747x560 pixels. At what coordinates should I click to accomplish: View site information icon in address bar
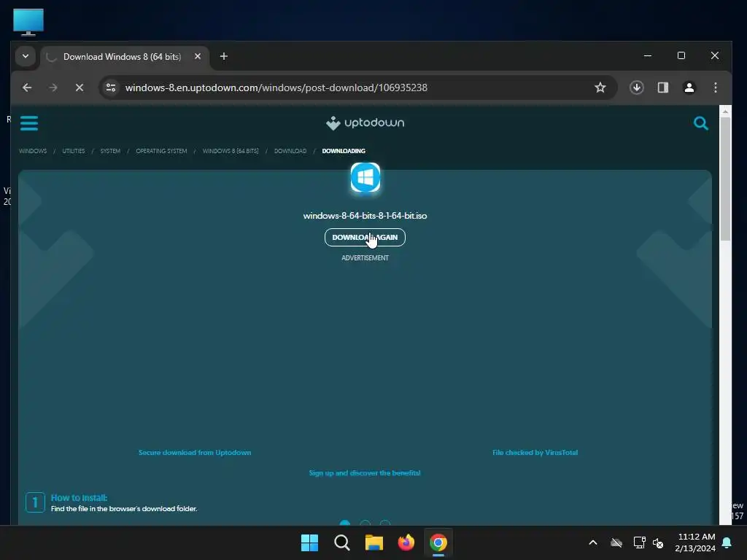111,87
